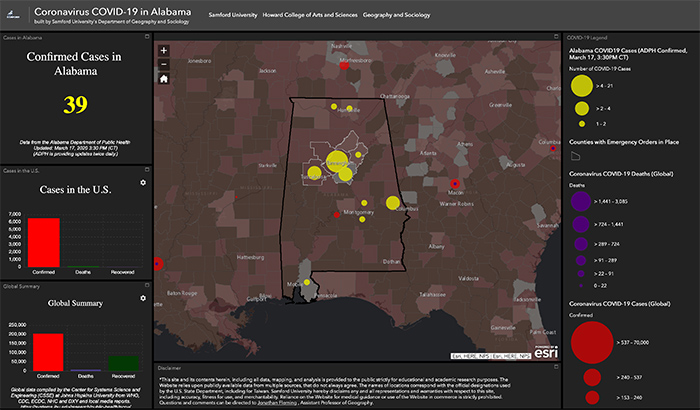Zoom out on the map
Screen dimensions: 700x410
tap(164, 64)
